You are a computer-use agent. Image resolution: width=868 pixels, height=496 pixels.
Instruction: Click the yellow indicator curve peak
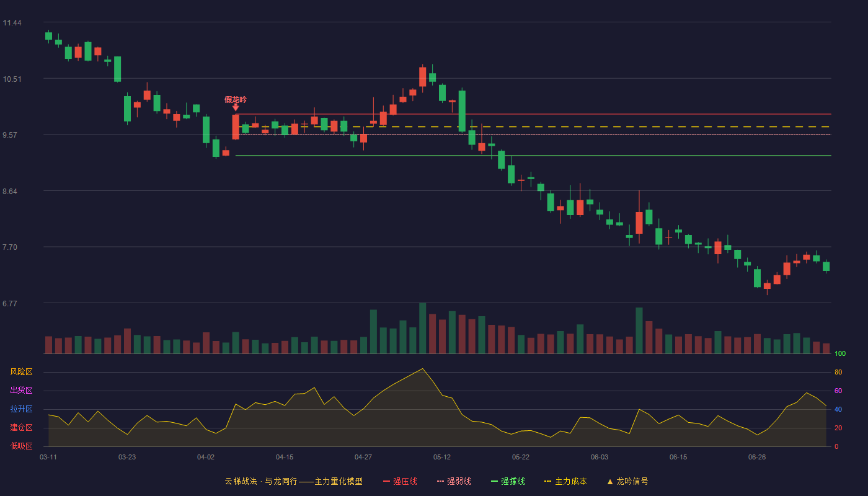(x=423, y=369)
